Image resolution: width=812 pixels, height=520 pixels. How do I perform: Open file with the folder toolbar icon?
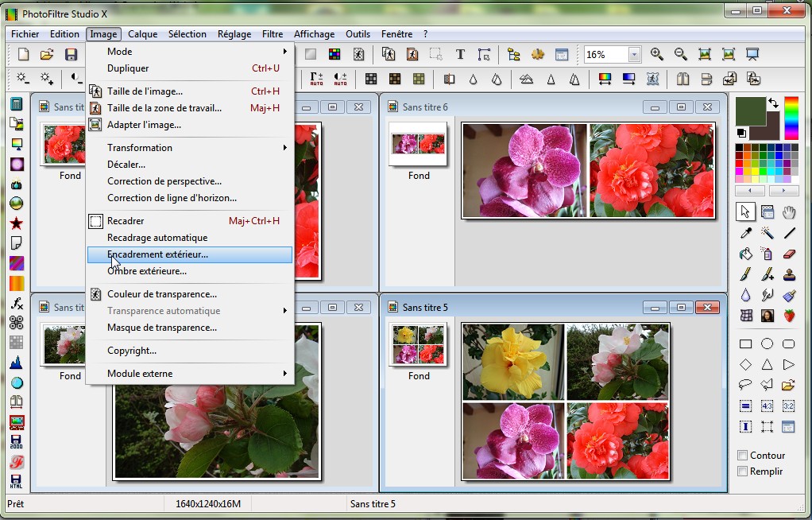pyautogui.click(x=47, y=54)
